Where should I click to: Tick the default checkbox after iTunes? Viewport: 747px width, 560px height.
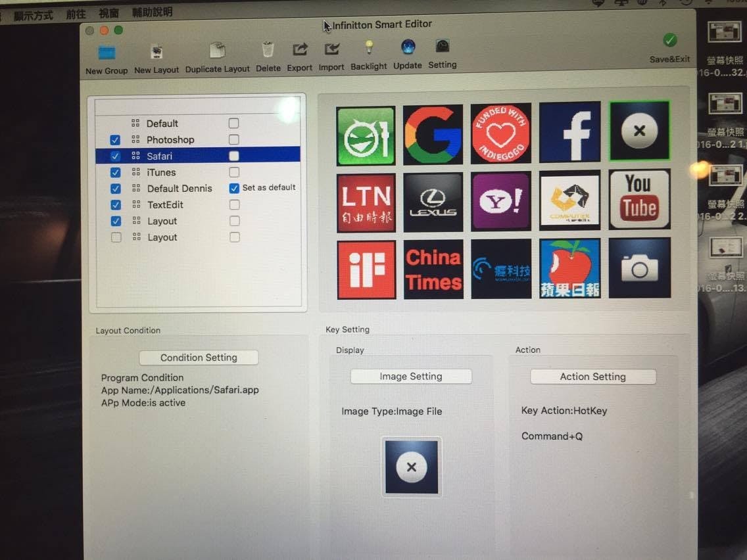pos(234,172)
